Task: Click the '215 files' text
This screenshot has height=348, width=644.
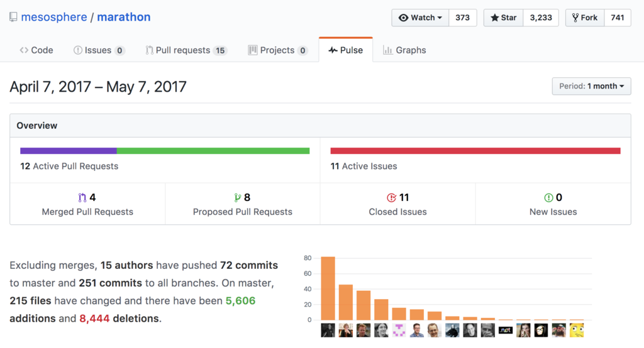Action: 30,301
